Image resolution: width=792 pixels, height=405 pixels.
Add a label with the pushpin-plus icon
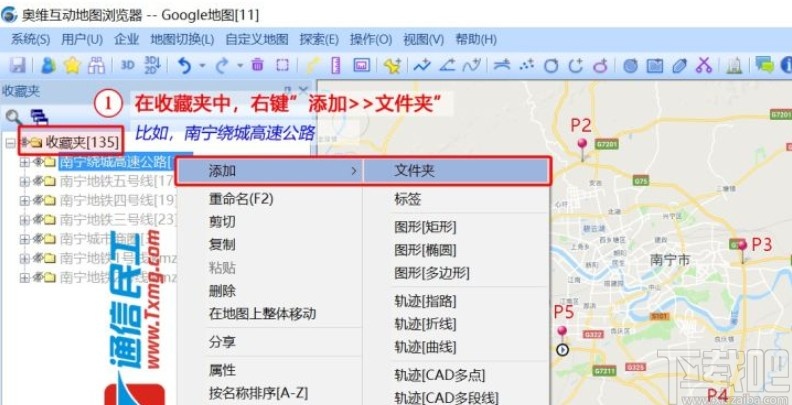pyautogui.click(x=392, y=65)
